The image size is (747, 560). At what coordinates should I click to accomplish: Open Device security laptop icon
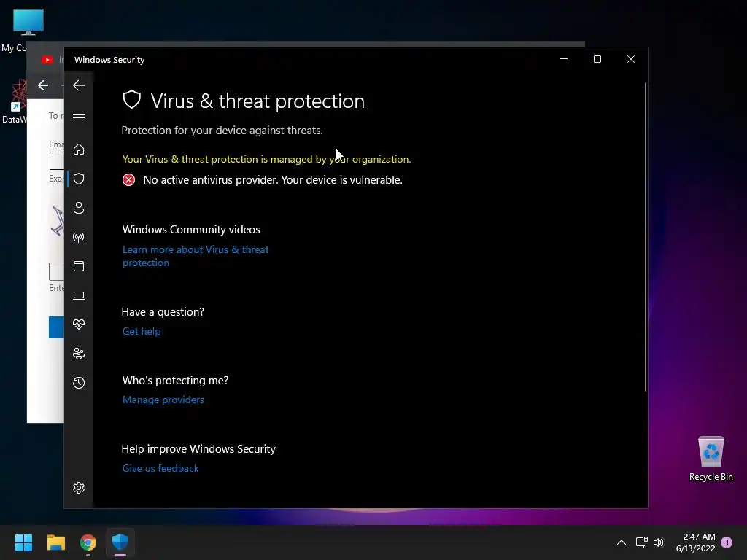79,296
